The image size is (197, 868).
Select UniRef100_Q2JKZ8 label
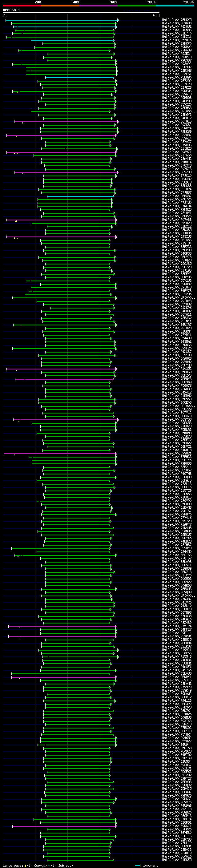click(x=177, y=88)
